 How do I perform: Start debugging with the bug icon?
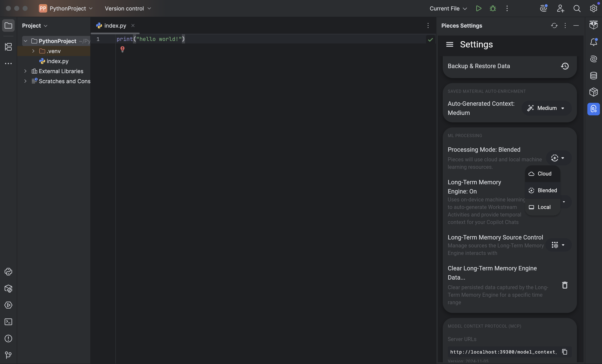point(493,8)
